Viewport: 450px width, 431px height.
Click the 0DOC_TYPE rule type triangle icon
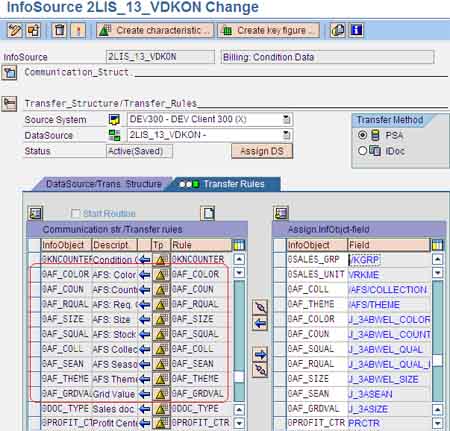click(161, 409)
